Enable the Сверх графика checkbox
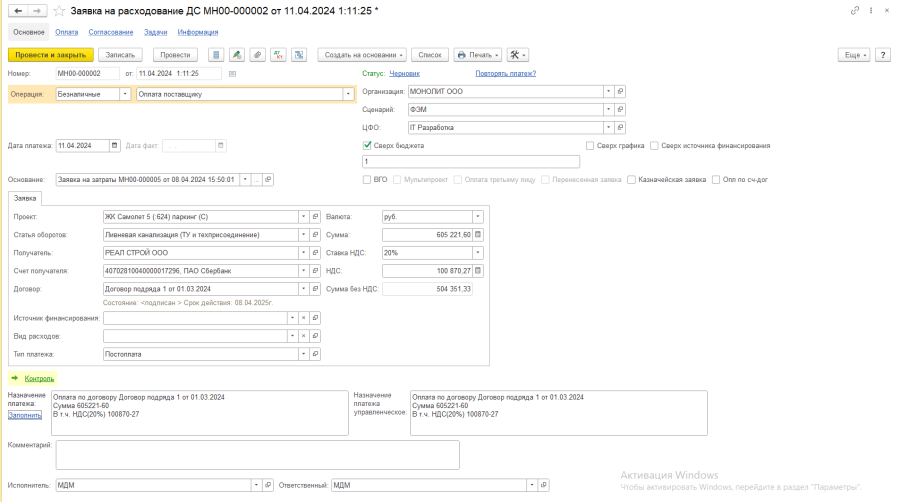 coord(590,146)
